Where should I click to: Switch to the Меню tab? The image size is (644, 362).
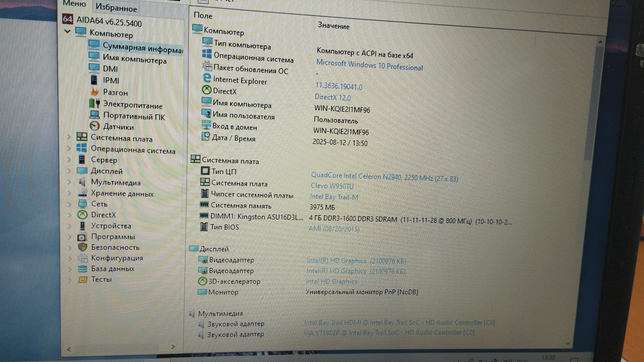pos(74,3)
